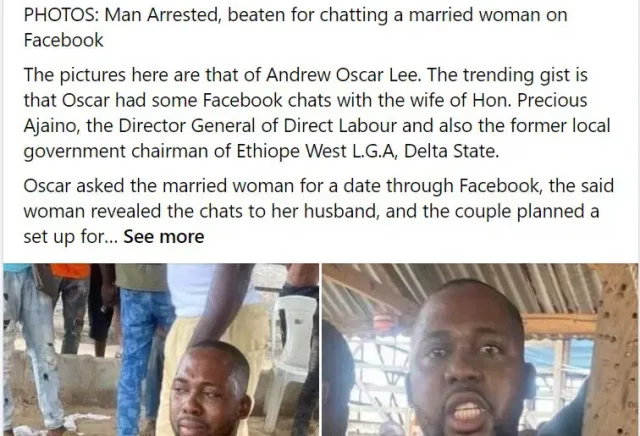Click the name Precious Ajaino in the text

pos(305,113)
